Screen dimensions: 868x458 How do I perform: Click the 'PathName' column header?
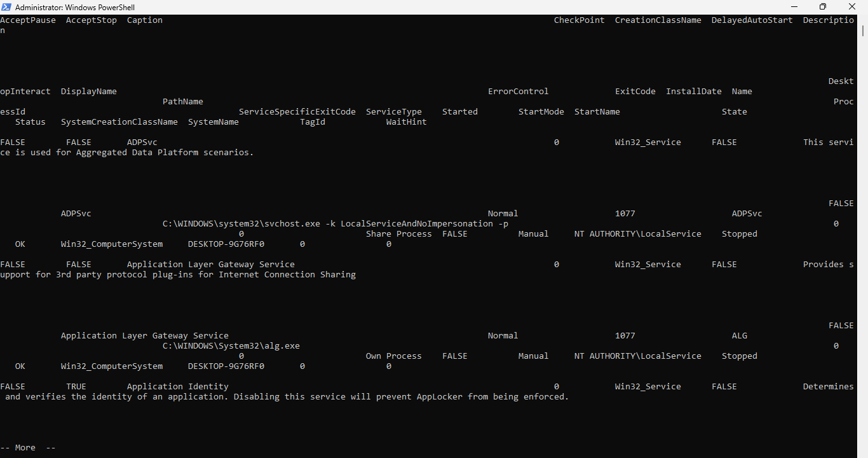coord(182,102)
